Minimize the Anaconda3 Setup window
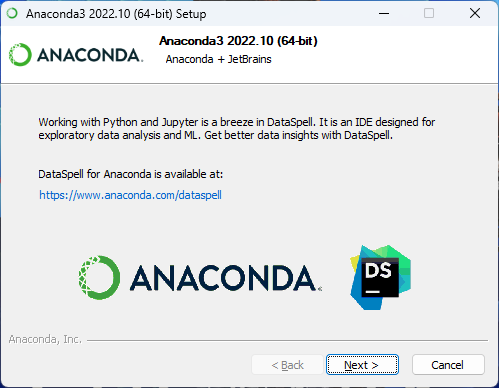Viewport: 499px width, 388px height. click(x=384, y=13)
